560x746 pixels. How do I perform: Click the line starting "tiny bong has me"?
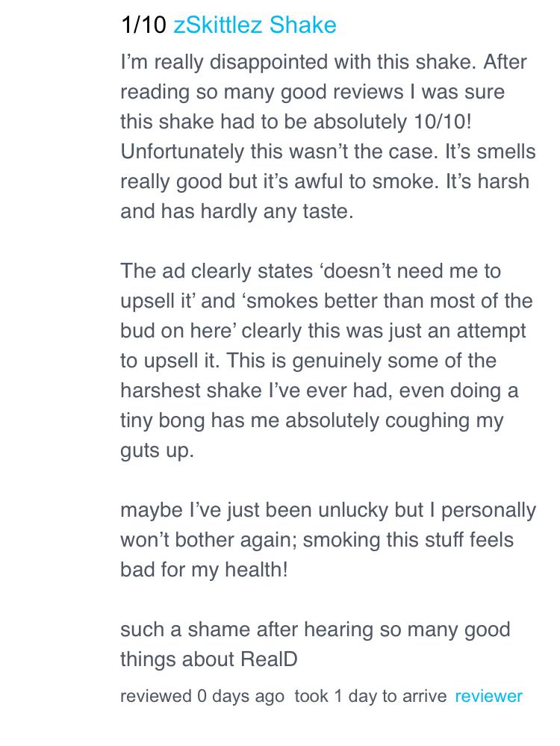(x=311, y=420)
